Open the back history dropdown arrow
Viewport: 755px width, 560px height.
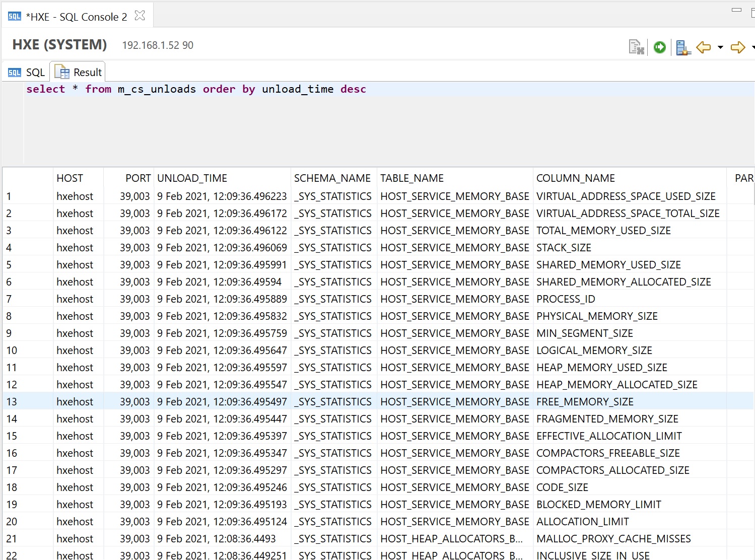coord(720,47)
